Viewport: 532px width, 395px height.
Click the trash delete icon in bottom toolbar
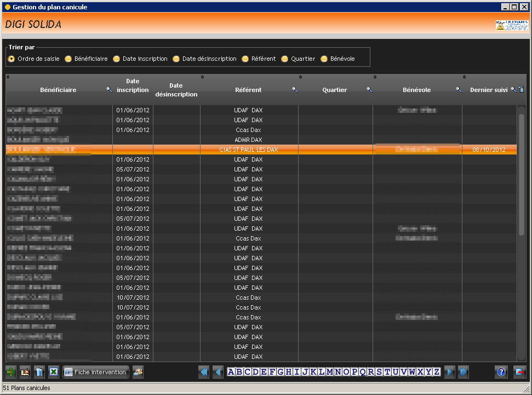[x=39, y=372]
